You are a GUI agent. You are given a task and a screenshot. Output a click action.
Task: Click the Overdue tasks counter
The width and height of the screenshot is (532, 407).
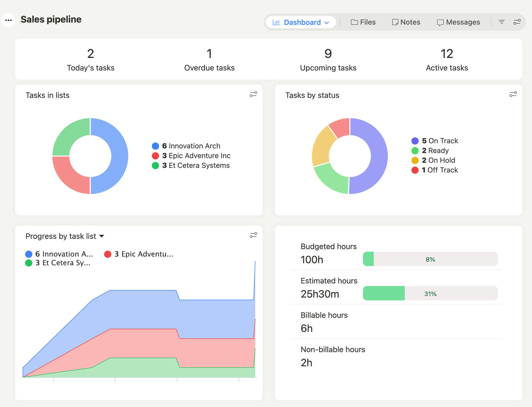[x=209, y=59]
